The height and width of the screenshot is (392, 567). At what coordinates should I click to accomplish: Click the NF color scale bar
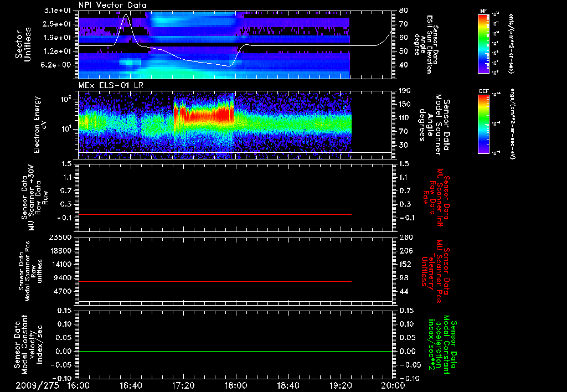click(x=484, y=43)
